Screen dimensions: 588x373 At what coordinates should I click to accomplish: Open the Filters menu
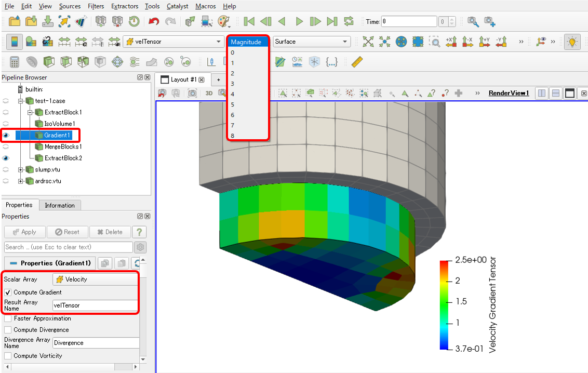[96, 6]
